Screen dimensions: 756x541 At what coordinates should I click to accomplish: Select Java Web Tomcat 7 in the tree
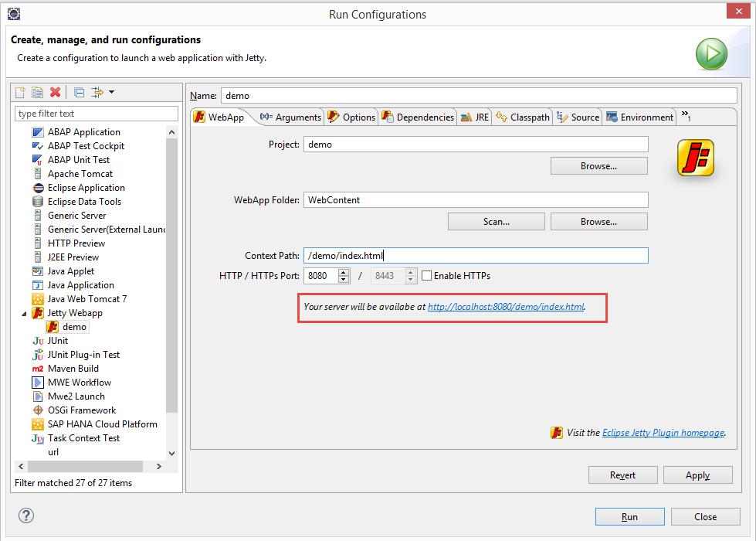pos(86,299)
